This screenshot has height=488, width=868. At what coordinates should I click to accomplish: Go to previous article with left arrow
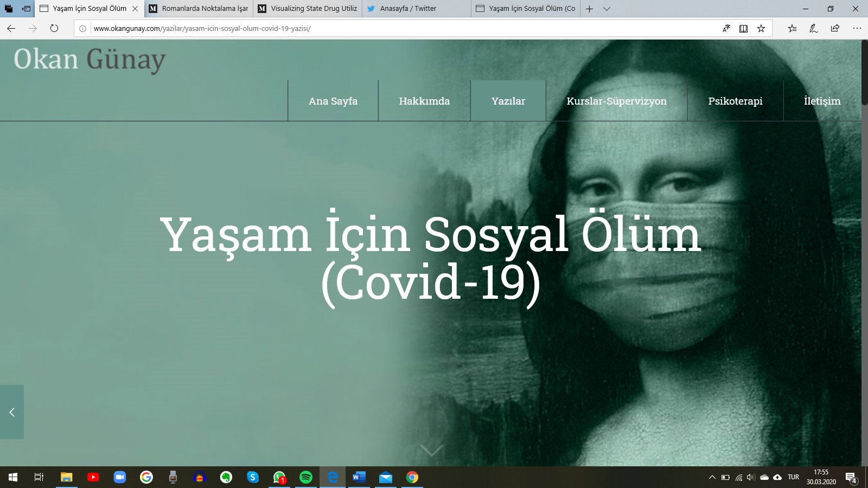12,412
